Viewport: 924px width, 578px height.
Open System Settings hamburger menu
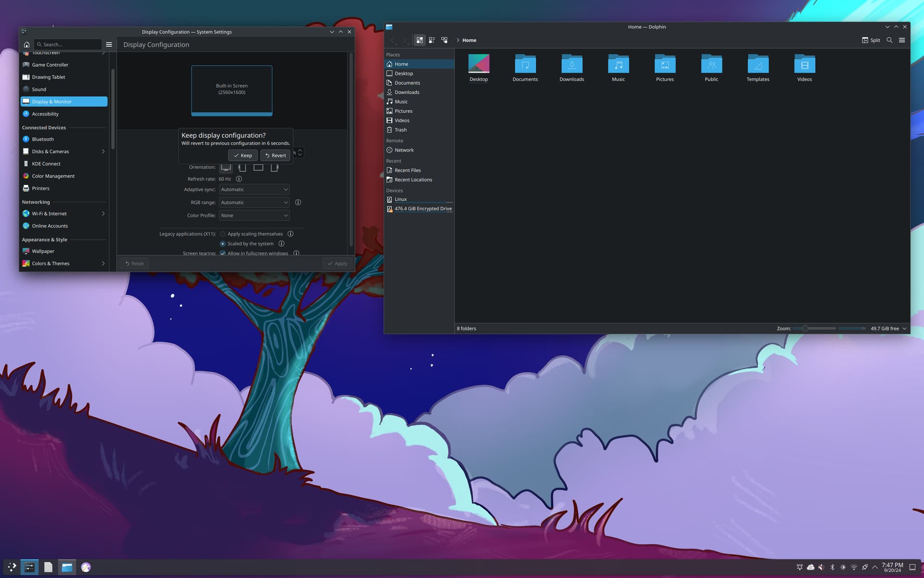coord(109,44)
